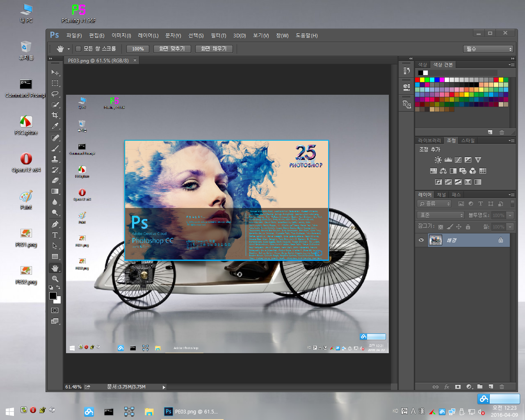Select the Rectangular Marquee tool
This screenshot has height=420, width=525.
[x=55, y=83]
